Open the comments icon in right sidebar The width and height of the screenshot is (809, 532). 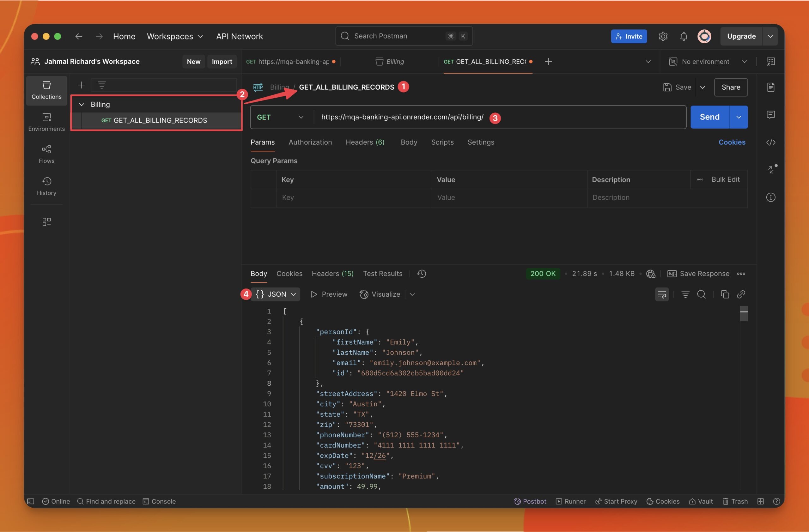click(770, 115)
